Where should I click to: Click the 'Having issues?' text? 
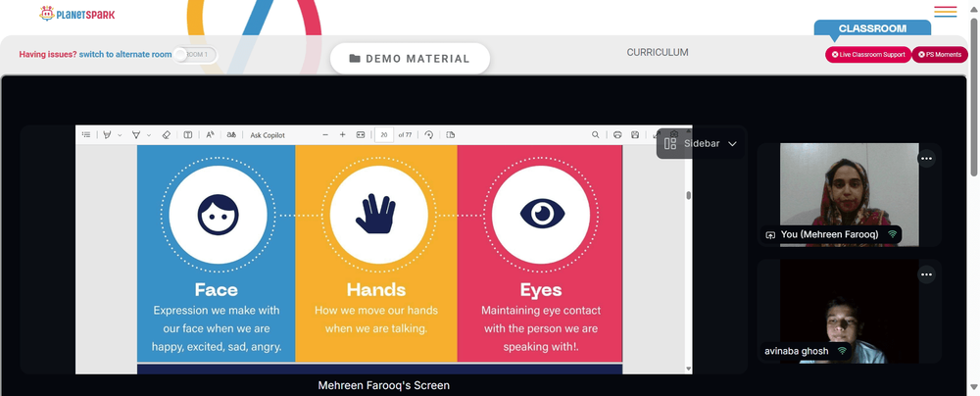coord(48,55)
